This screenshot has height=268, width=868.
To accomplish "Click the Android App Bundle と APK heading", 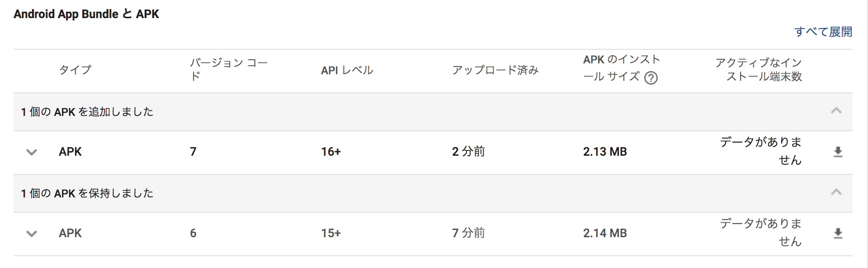I will (86, 14).
